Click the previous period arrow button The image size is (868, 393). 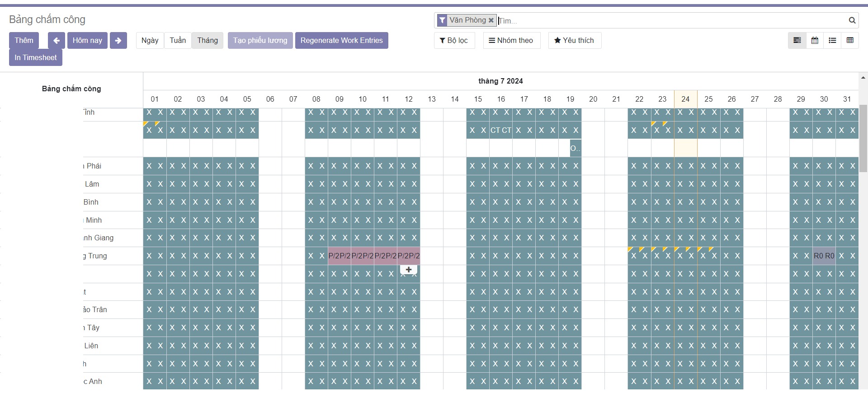pyautogui.click(x=57, y=41)
